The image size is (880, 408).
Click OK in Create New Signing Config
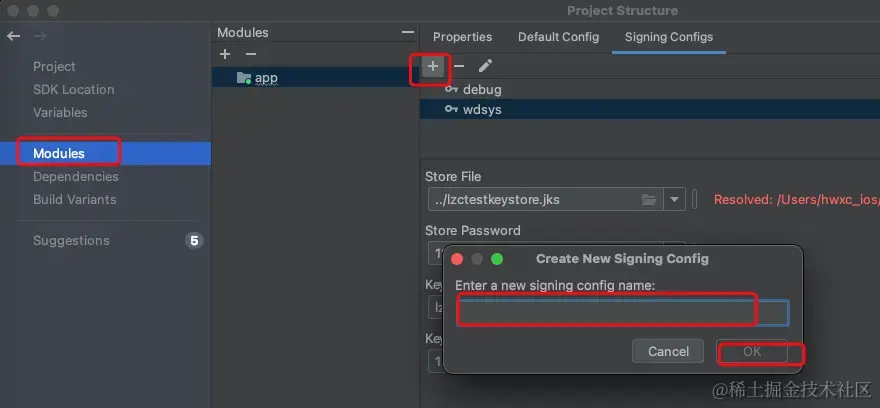tap(752, 351)
